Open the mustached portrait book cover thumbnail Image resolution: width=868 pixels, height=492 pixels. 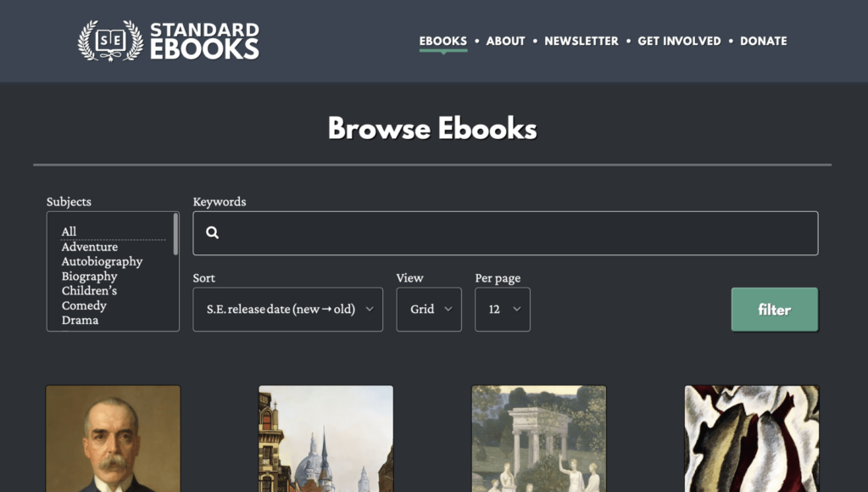coord(113,439)
